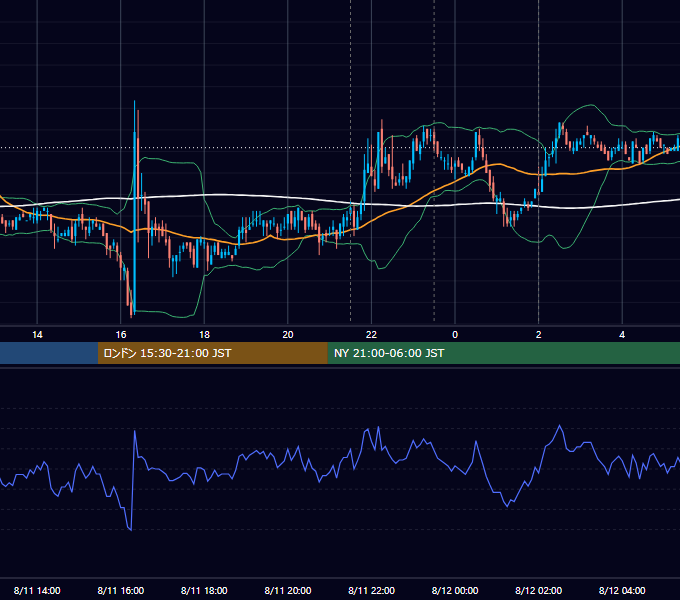
Task: Click the 4 hour label on price chart axis
Action: [x=622, y=335]
